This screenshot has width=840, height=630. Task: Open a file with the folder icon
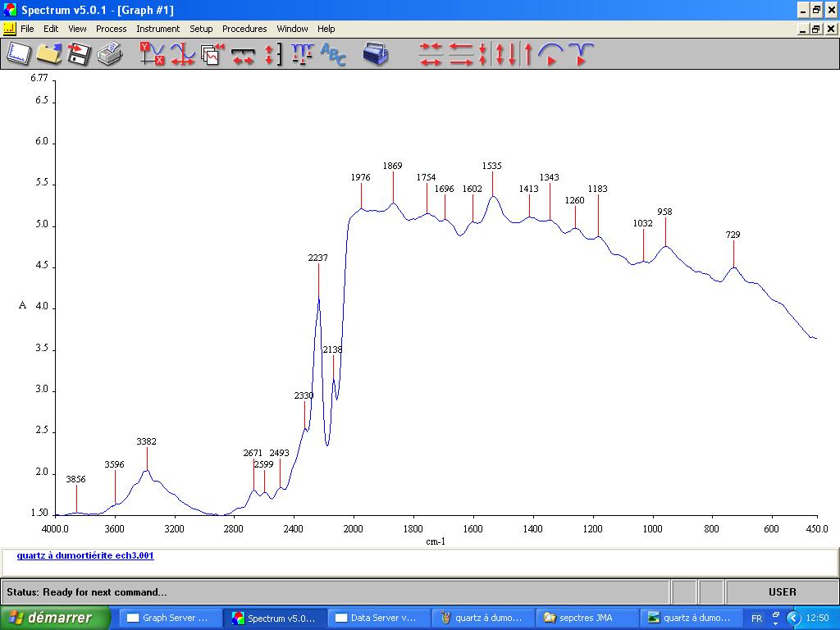(x=48, y=54)
